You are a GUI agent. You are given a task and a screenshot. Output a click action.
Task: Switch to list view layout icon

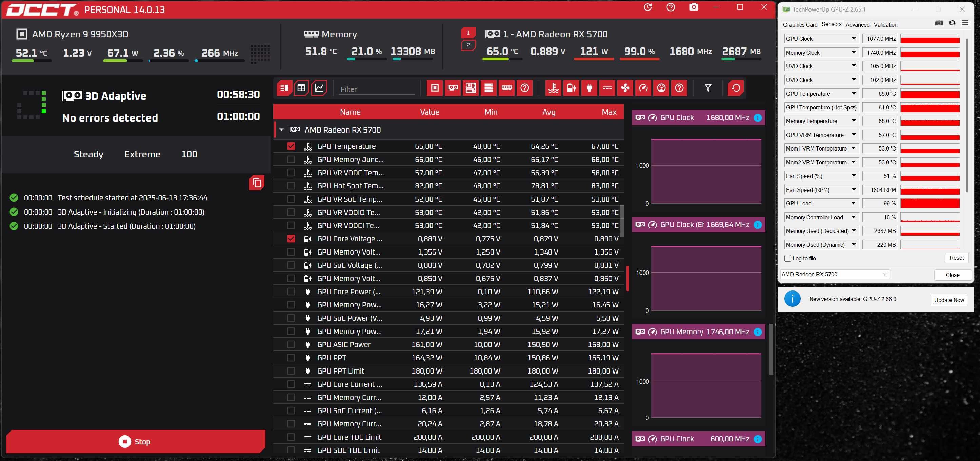point(284,88)
